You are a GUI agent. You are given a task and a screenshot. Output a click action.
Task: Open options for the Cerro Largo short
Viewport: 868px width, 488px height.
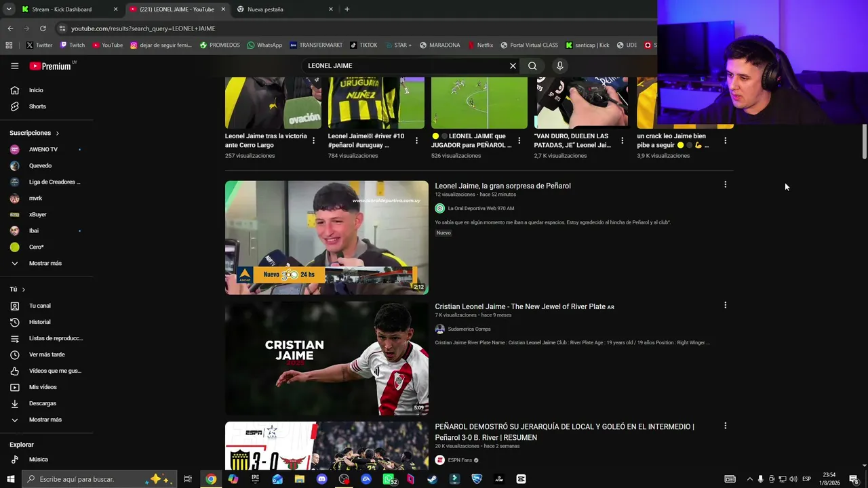tap(313, 140)
